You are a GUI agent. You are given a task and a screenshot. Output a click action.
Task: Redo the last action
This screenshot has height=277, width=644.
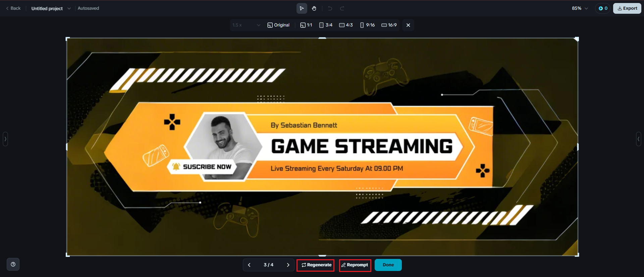(342, 8)
